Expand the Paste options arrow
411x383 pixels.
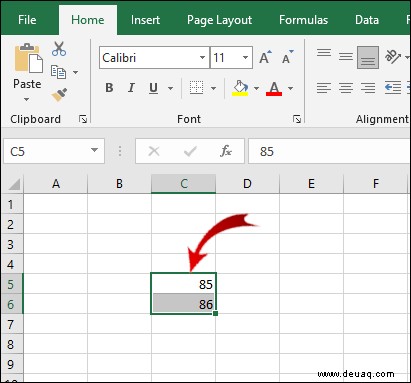[26, 99]
